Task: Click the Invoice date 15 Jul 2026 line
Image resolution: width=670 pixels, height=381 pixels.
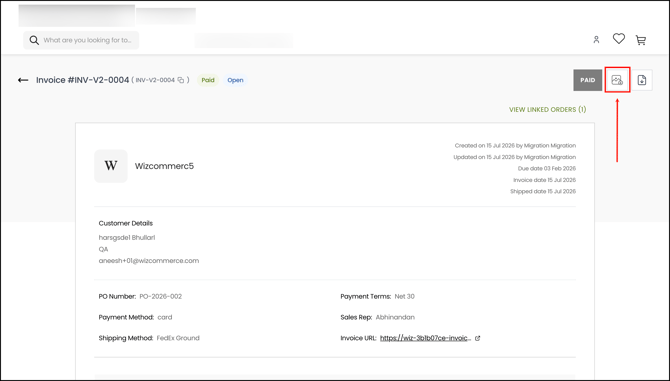Action: click(544, 180)
